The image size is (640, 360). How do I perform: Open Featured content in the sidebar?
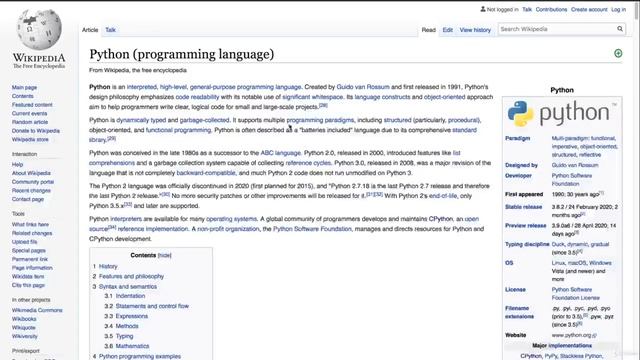tap(32, 104)
